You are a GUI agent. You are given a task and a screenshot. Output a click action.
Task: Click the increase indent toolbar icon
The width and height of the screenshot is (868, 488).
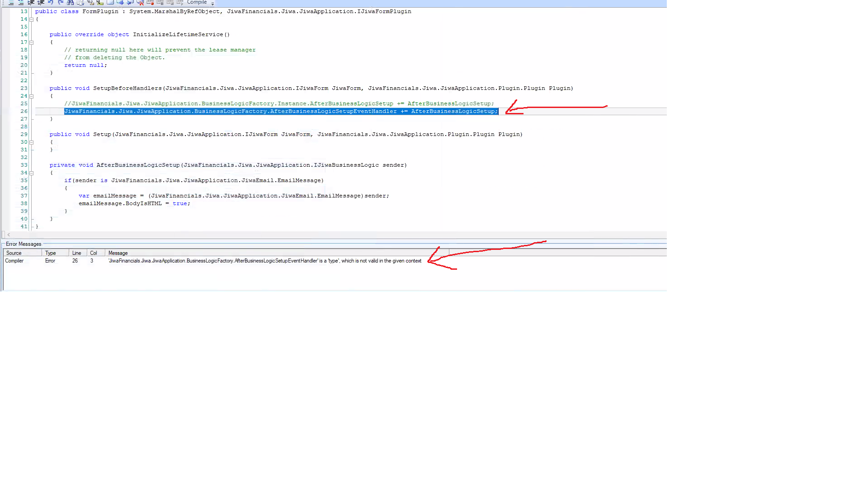(x=31, y=2)
